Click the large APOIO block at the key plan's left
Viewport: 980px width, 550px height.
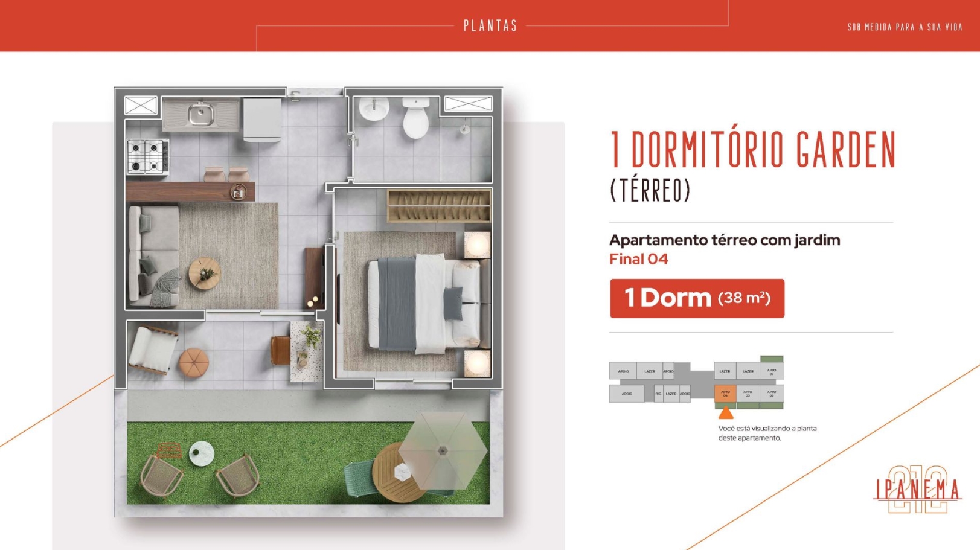coord(627,394)
